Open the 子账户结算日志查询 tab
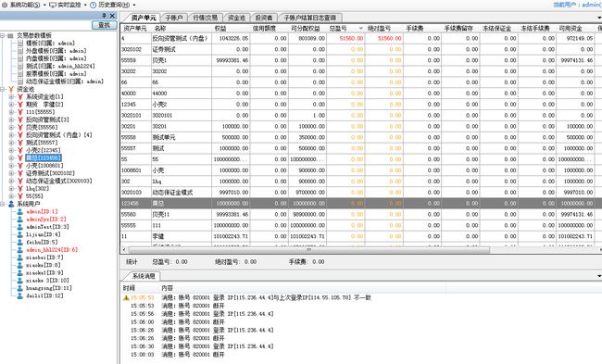 (310, 18)
